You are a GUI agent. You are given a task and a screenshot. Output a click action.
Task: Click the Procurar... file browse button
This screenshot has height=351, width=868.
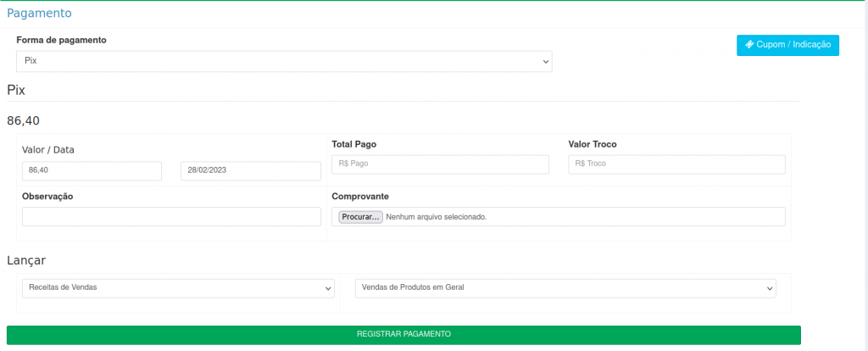point(360,217)
